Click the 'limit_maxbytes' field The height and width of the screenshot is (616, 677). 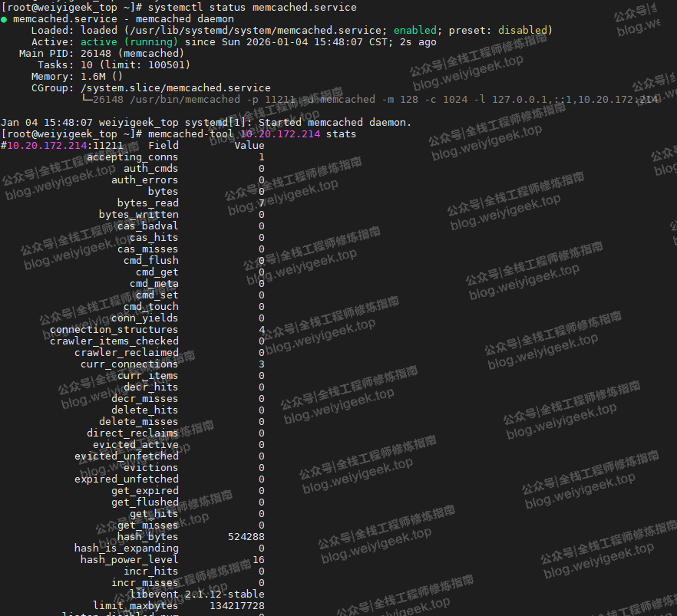(136, 606)
